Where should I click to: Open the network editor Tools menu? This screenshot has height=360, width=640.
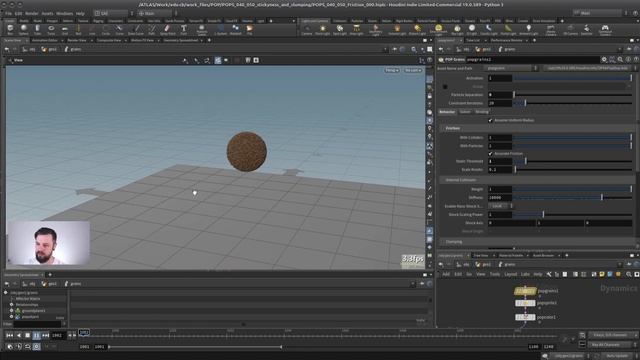[x=495, y=274]
